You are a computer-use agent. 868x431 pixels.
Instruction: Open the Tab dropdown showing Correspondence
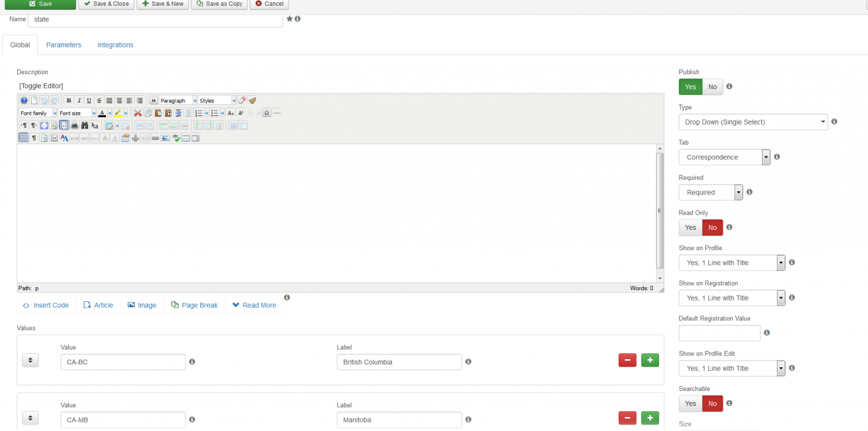[724, 158]
